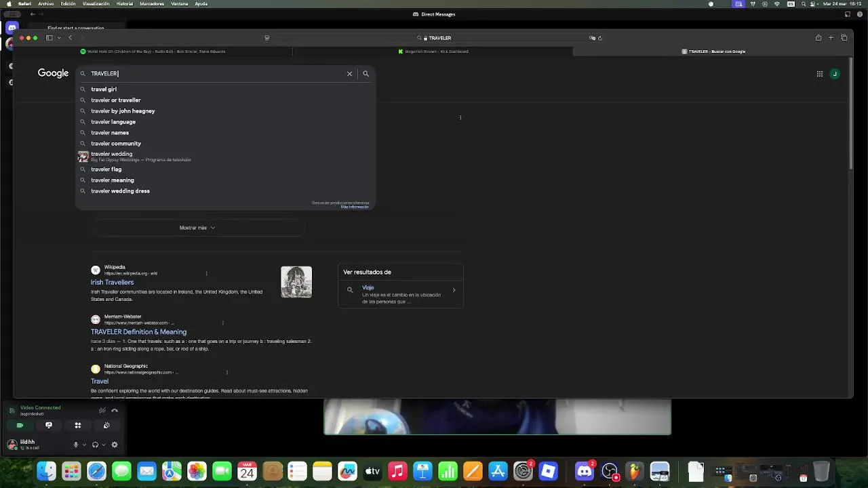Viewport: 868px width, 488px height.
Task: Go back in Safari history
Action: pyautogui.click(x=70, y=38)
